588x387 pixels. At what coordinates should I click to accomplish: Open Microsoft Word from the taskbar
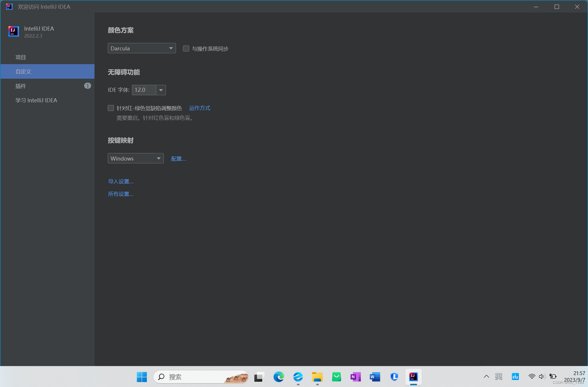point(374,377)
